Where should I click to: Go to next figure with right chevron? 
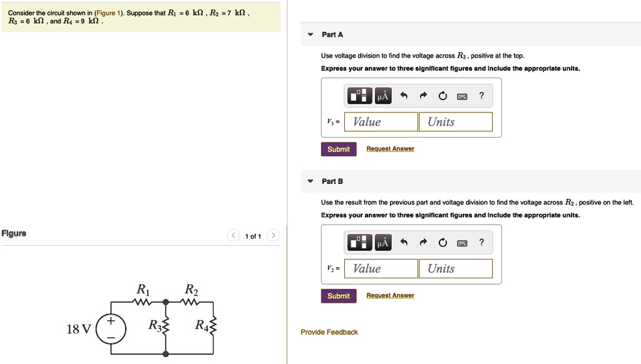click(x=273, y=236)
